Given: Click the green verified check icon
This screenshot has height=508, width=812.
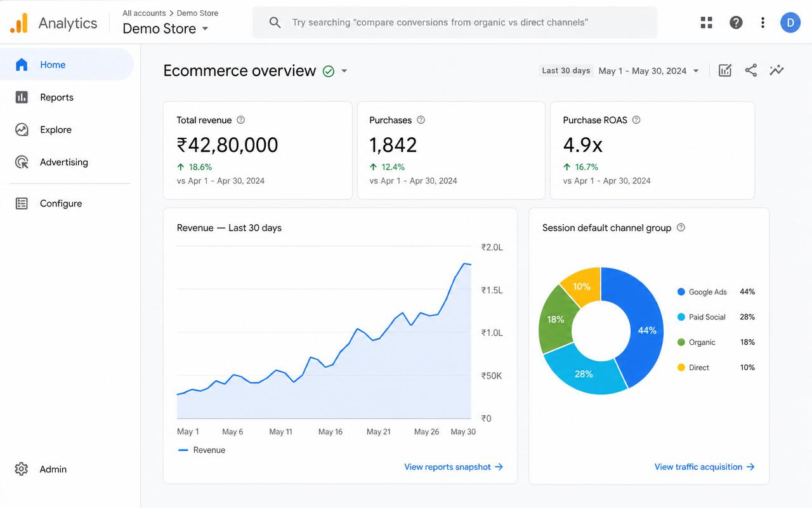Looking at the screenshot, I should pos(329,71).
